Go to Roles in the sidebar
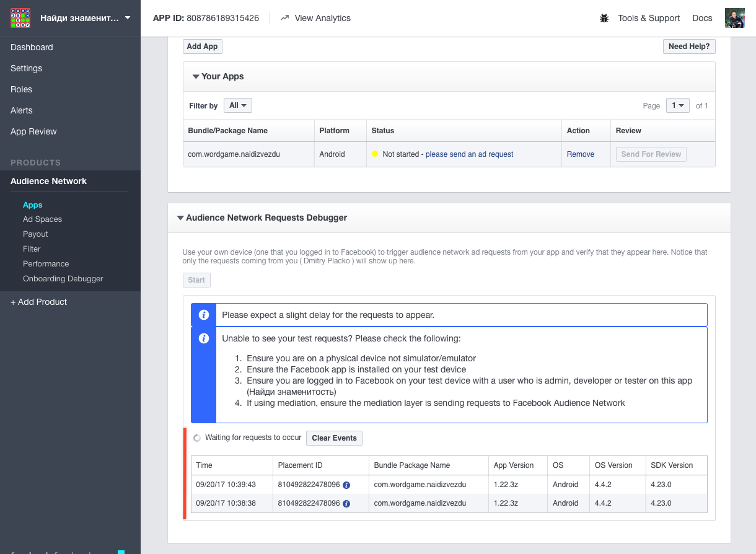 coord(21,89)
